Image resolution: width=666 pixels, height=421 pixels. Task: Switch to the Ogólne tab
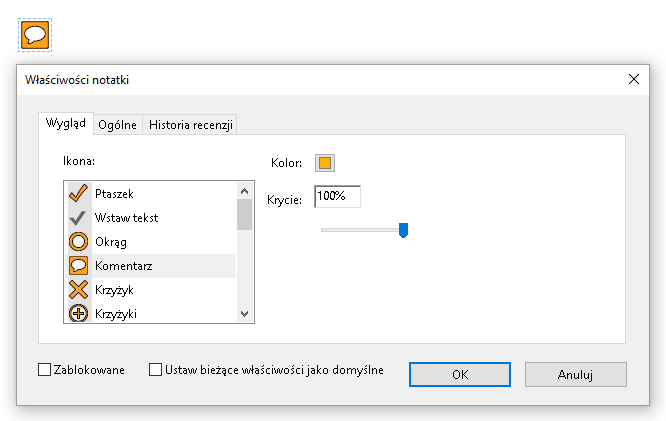117,125
